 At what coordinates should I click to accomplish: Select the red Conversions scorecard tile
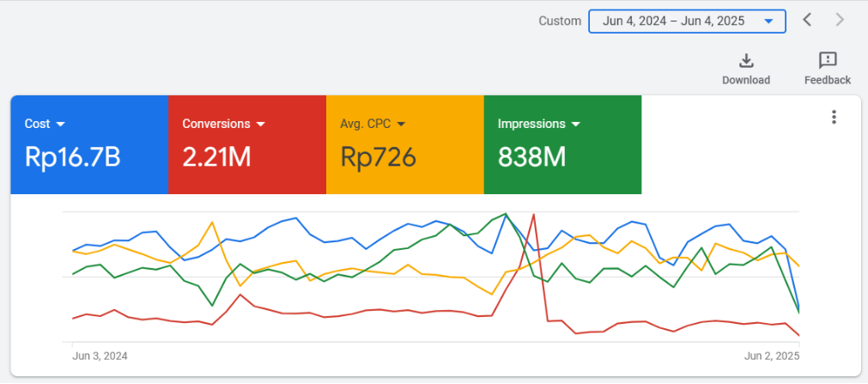247,144
